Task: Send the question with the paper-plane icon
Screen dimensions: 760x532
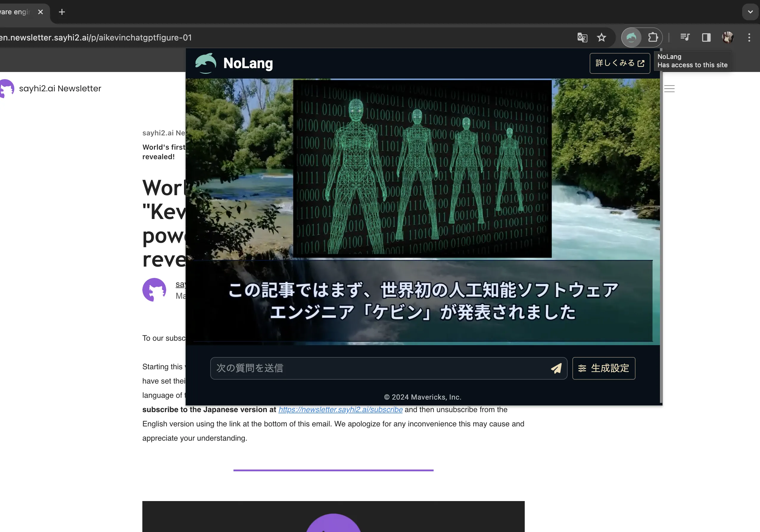Action: pyautogui.click(x=556, y=368)
